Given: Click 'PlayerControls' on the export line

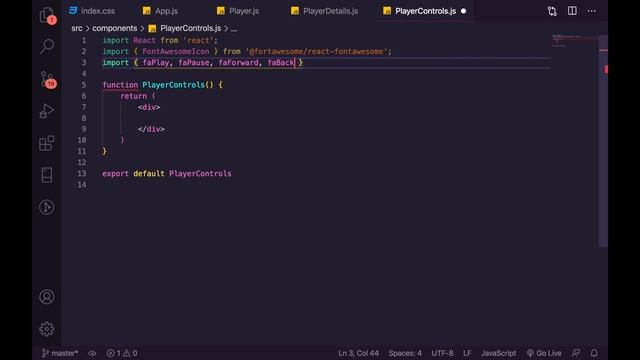Looking at the screenshot, I should 200,173.
